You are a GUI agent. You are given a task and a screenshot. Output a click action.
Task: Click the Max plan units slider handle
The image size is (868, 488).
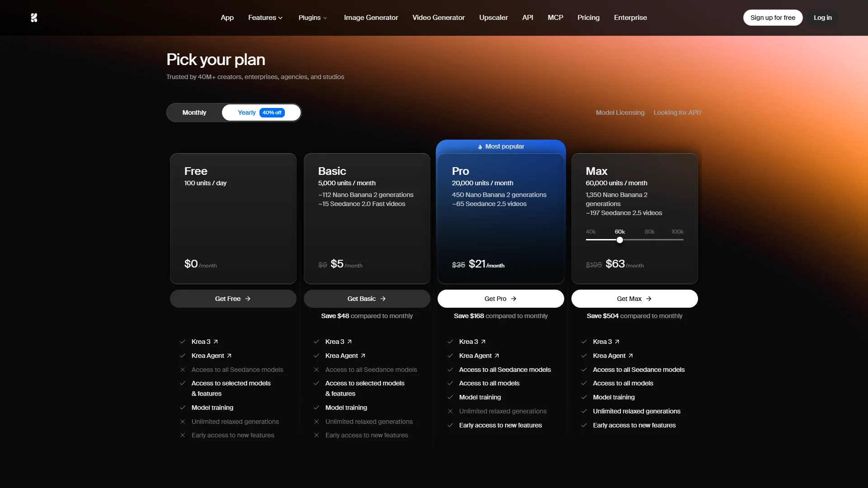pyautogui.click(x=620, y=240)
